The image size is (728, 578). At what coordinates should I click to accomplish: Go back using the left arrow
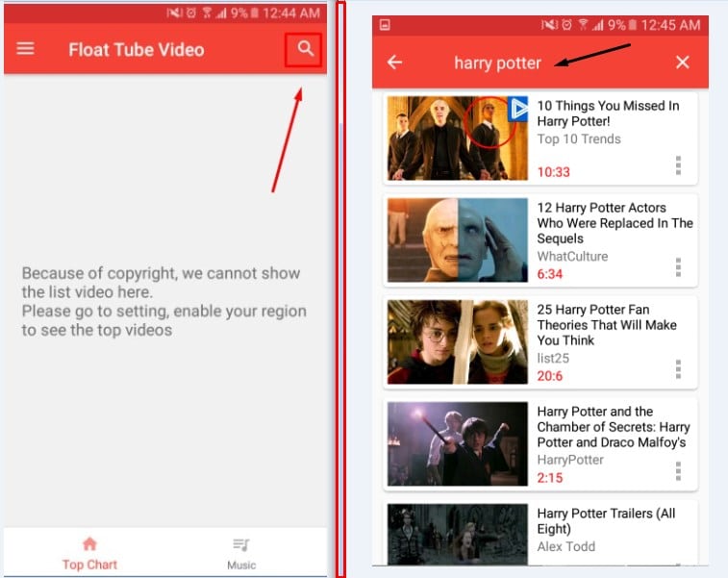tap(394, 63)
